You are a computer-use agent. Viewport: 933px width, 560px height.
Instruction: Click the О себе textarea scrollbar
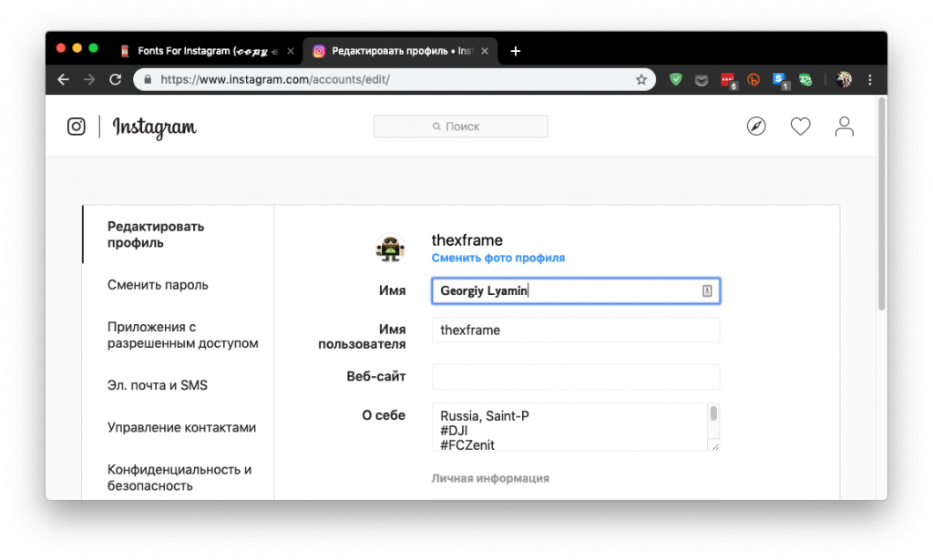(x=713, y=415)
